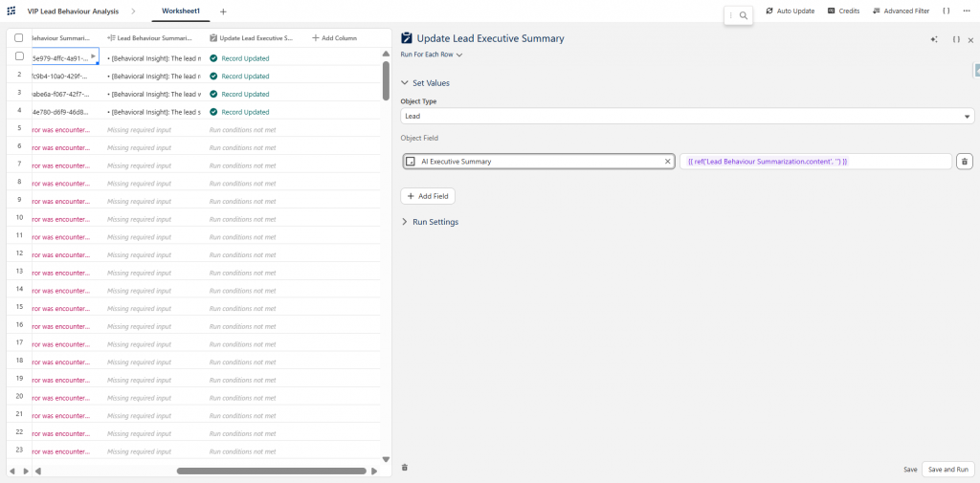Click horizontal scrollbar right arrow
980x483 pixels.
(x=374, y=472)
